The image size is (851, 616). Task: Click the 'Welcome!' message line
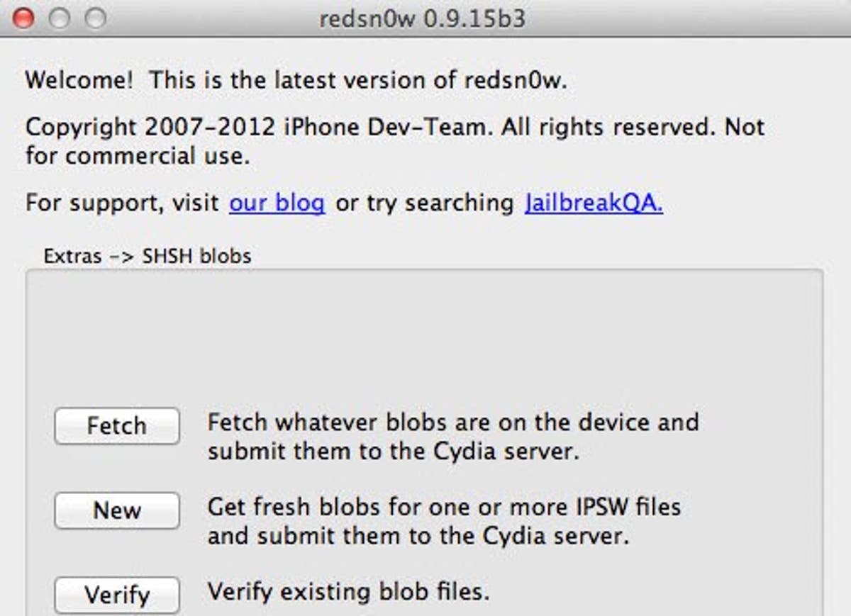click(x=296, y=79)
